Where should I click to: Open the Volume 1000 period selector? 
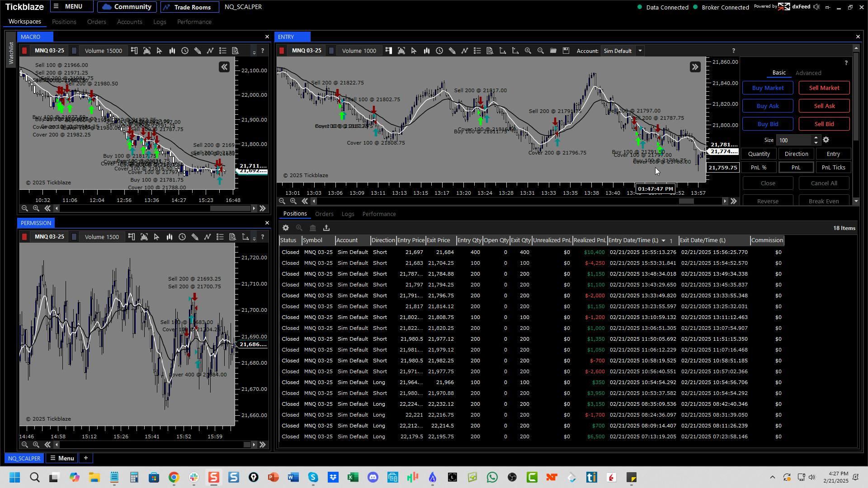359,51
